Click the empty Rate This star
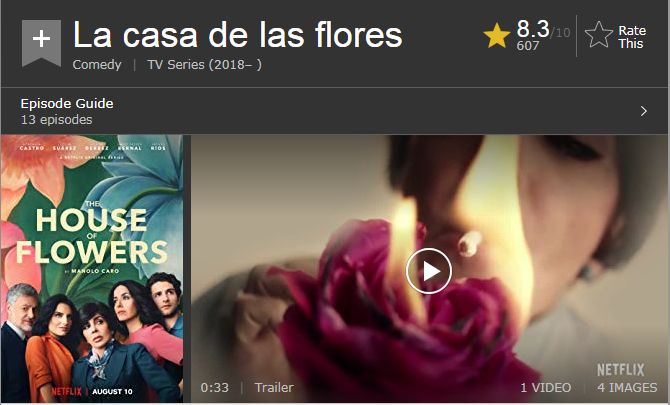Image resolution: width=670 pixels, height=405 pixels. point(598,35)
